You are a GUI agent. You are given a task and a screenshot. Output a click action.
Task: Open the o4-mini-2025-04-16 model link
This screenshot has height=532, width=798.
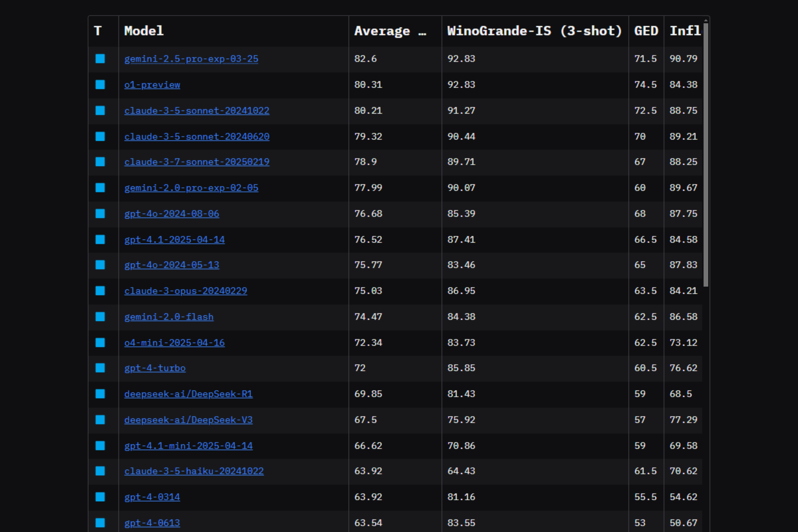174,343
